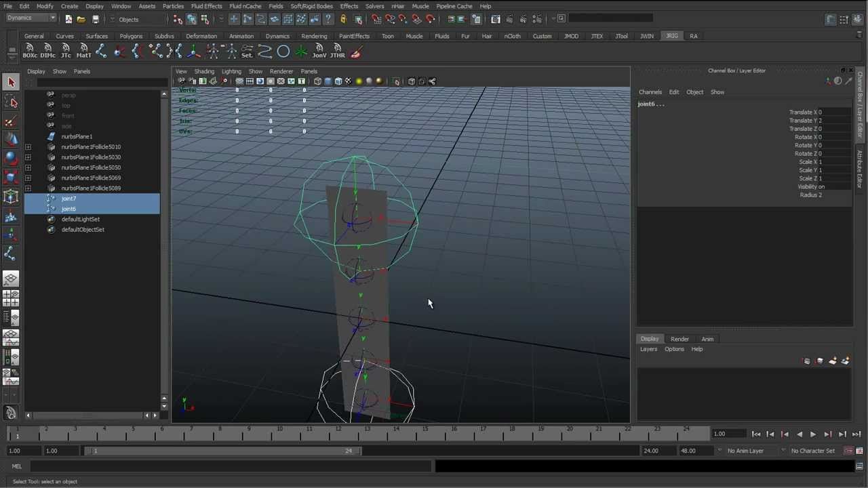
Task: Toggle viewport textured display icon
Action: click(349, 81)
